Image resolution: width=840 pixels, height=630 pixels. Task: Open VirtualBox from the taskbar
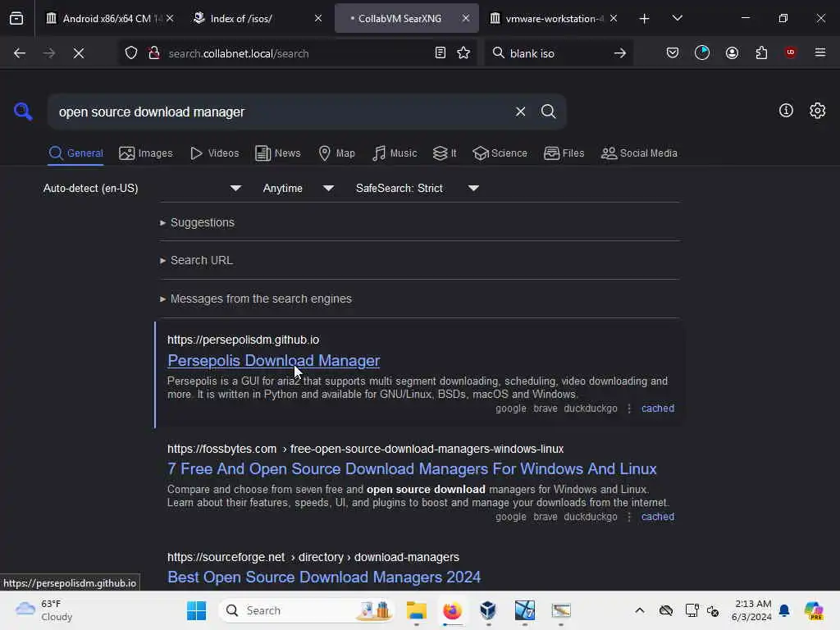[x=488, y=610]
